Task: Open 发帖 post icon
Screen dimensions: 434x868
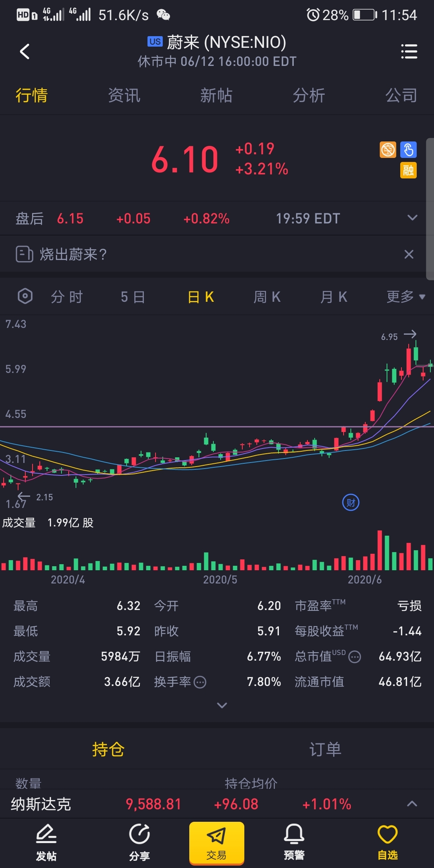Action: coord(46,842)
